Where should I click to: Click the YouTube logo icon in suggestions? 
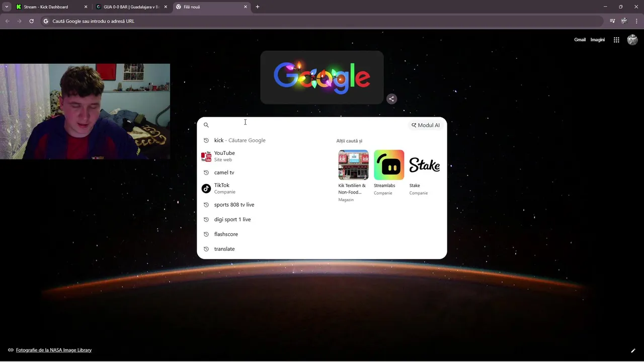(x=206, y=156)
